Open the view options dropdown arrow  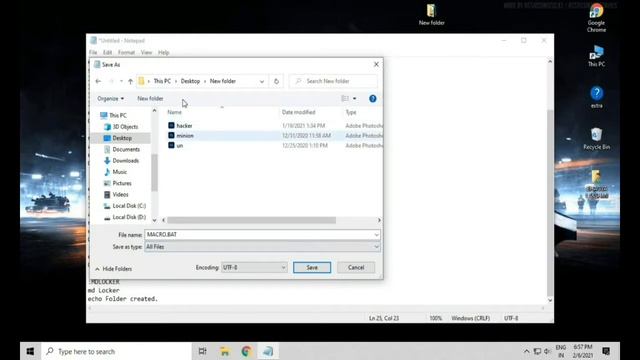coord(354,98)
